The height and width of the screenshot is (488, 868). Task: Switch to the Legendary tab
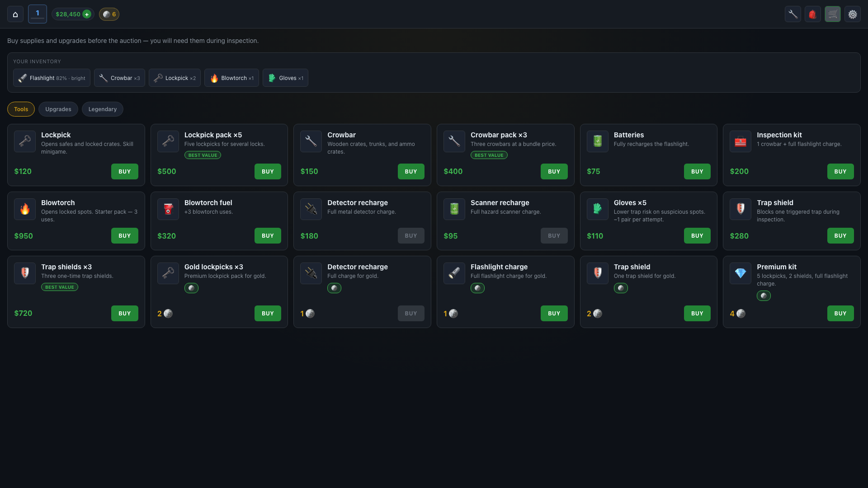click(103, 109)
